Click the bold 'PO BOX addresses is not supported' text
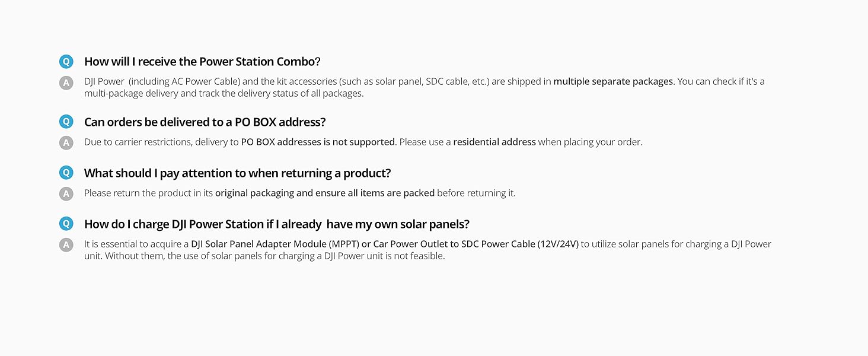This screenshot has height=356, width=868. click(x=317, y=142)
